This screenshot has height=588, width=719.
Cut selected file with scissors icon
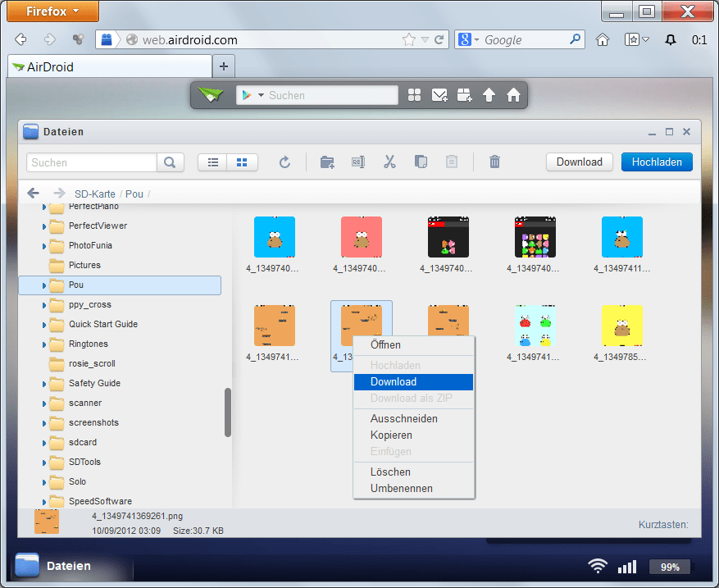[x=389, y=162]
